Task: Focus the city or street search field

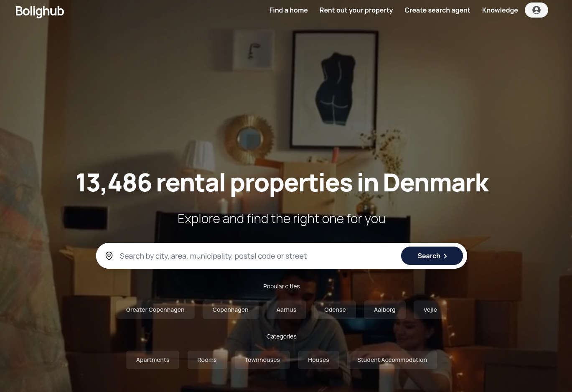Action: pos(257,256)
